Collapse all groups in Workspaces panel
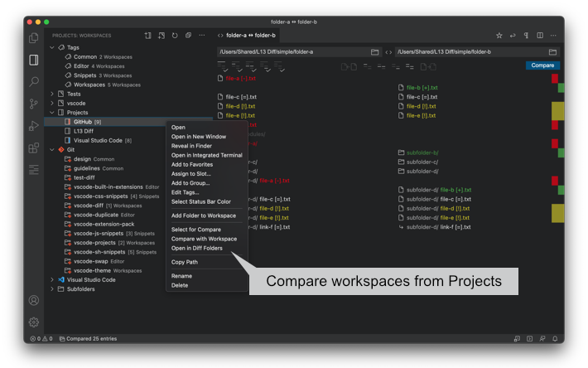Image resolution: width=588 pixels, height=368 pixels. 188,36
